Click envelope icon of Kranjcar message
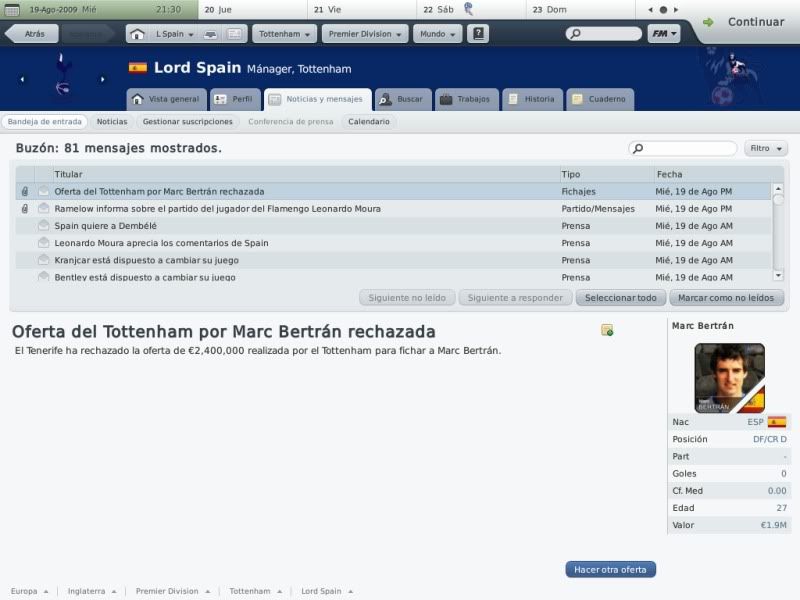 43,260
